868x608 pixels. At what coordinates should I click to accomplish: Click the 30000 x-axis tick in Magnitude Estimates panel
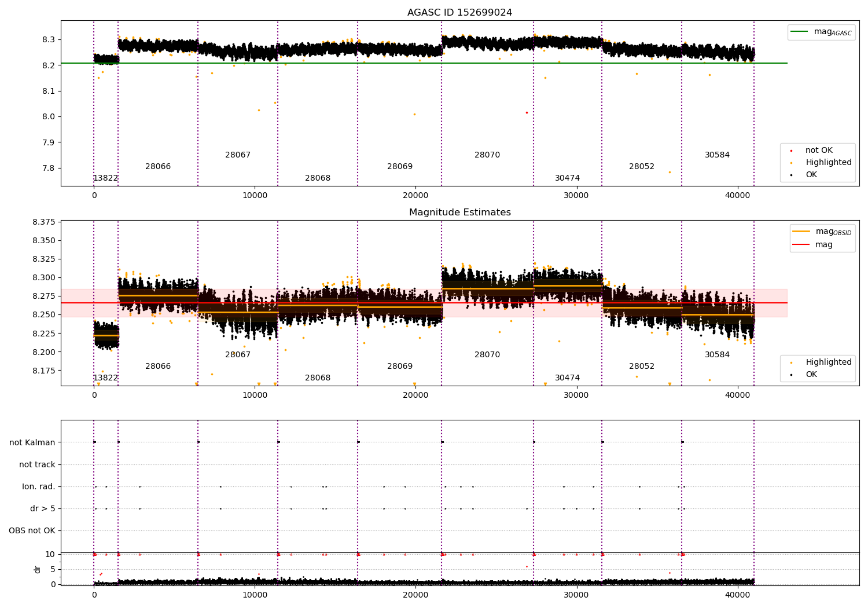[x=576, y=395]
